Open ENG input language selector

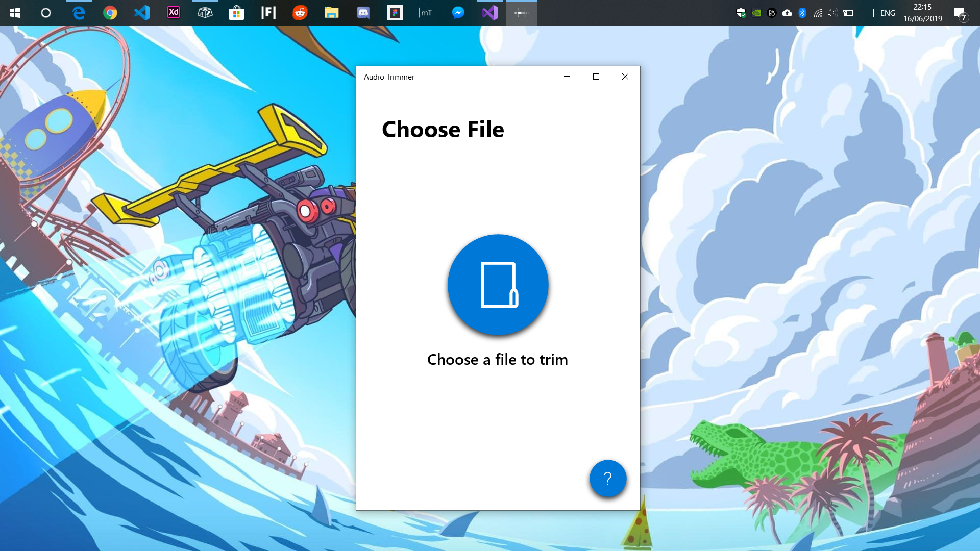(888, 13)
